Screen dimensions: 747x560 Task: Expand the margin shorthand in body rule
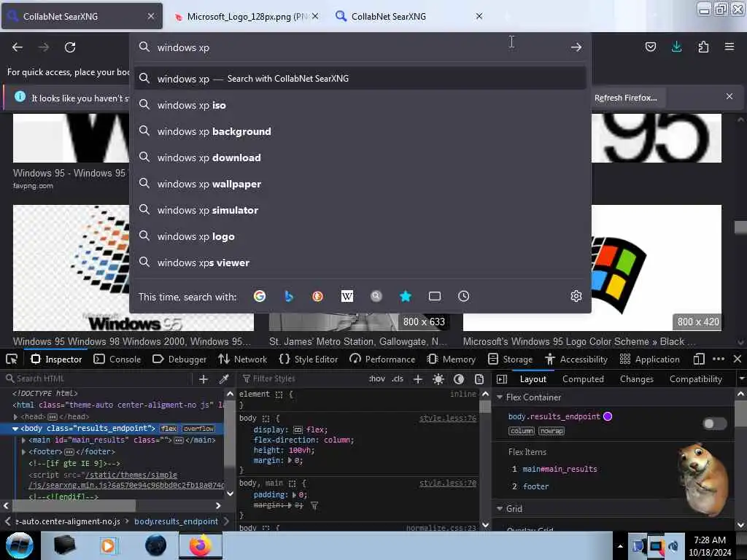(x=289, y=461)
